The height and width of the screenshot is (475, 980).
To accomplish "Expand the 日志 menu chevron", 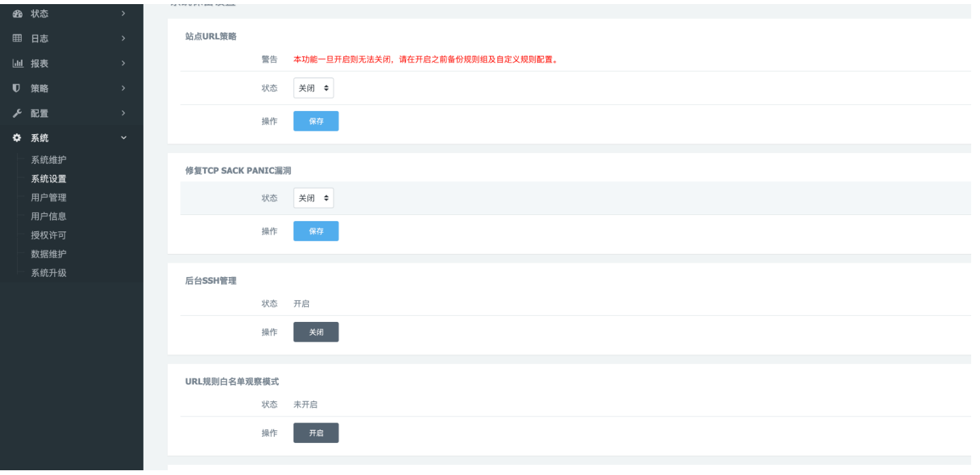I will [123, 39].
